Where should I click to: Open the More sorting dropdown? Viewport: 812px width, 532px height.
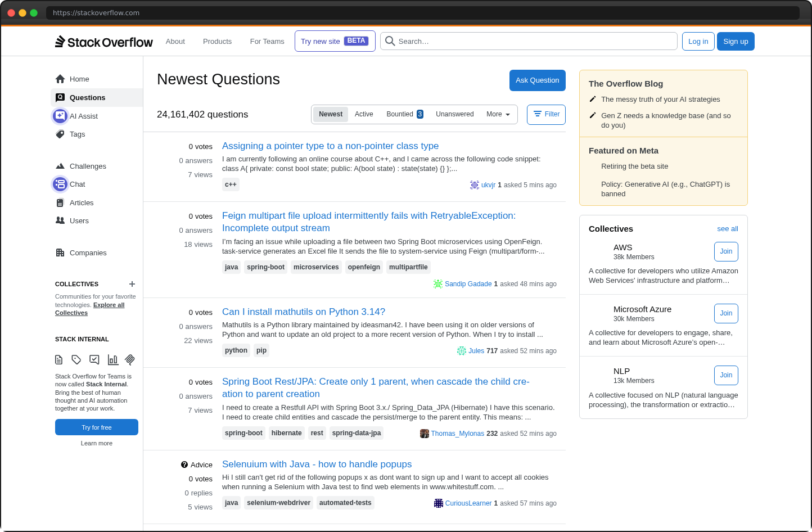[x=497, y=114]
